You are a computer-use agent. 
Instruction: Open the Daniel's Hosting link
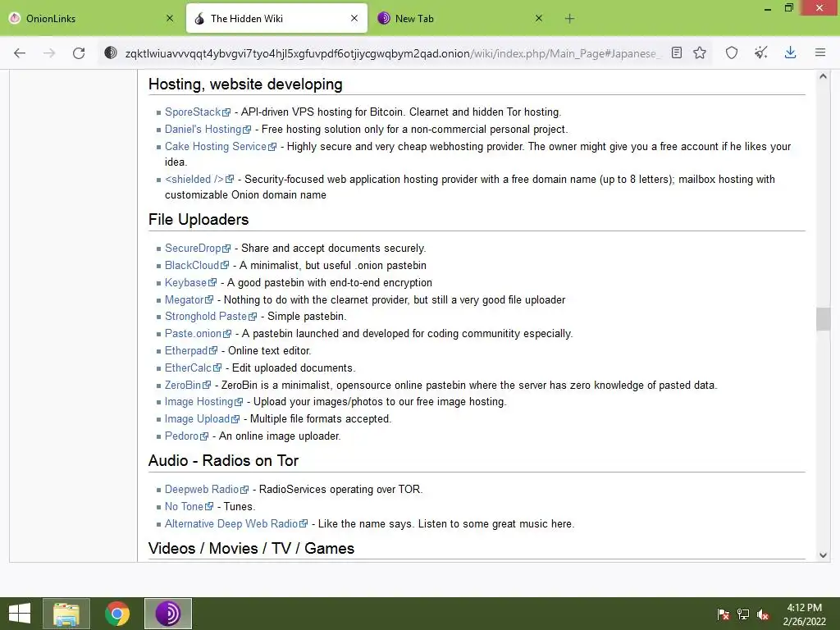(208, 129)
